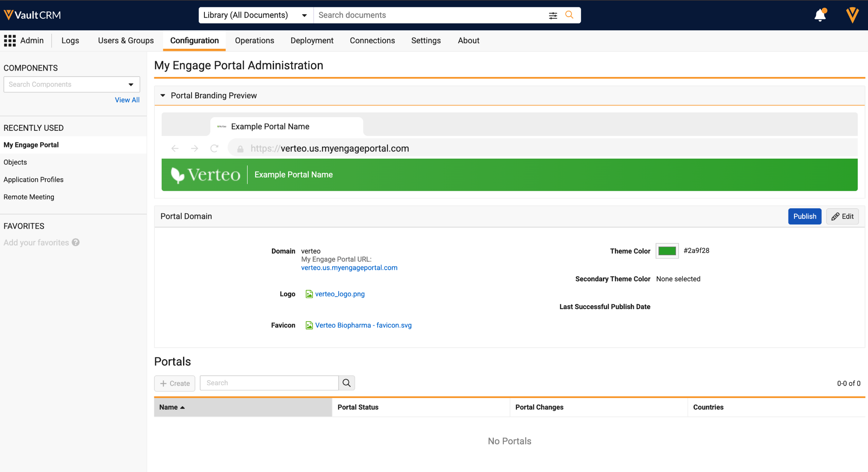Click the preview tab 'Example Portal Name'
868x472 pixels.
tap(270, 127)
